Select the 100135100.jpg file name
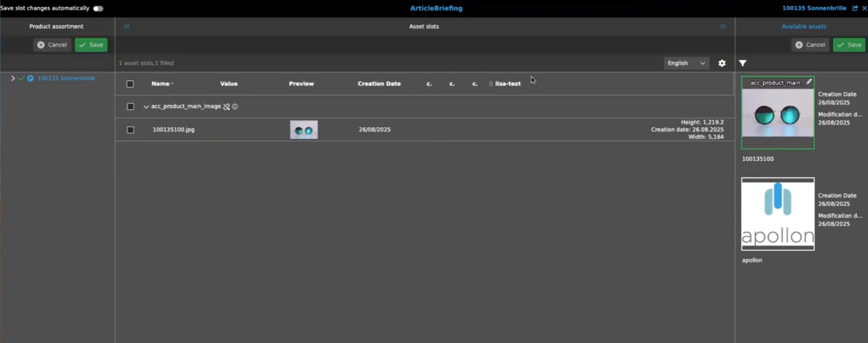The image size is (868, 343). (173, 130)
